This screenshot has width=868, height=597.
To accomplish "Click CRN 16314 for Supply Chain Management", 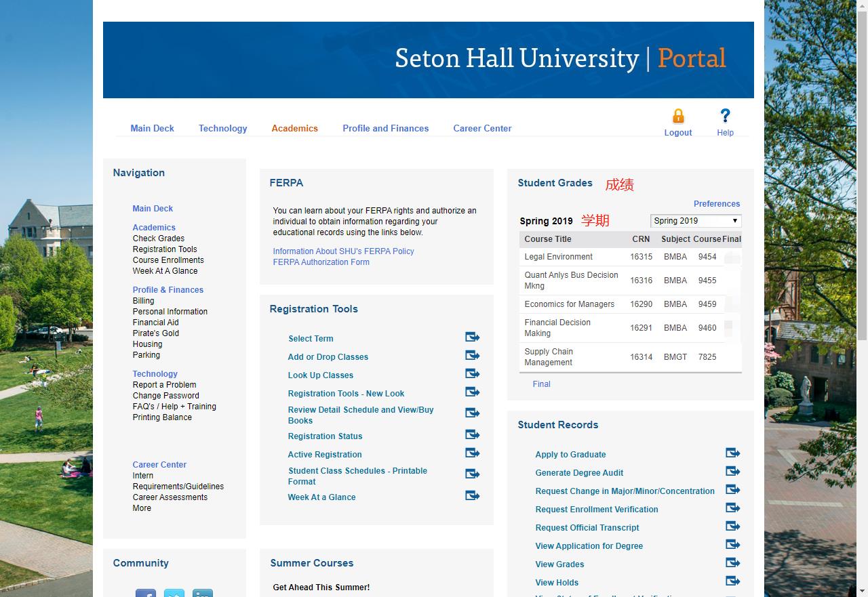I will [x=642, y=357].
